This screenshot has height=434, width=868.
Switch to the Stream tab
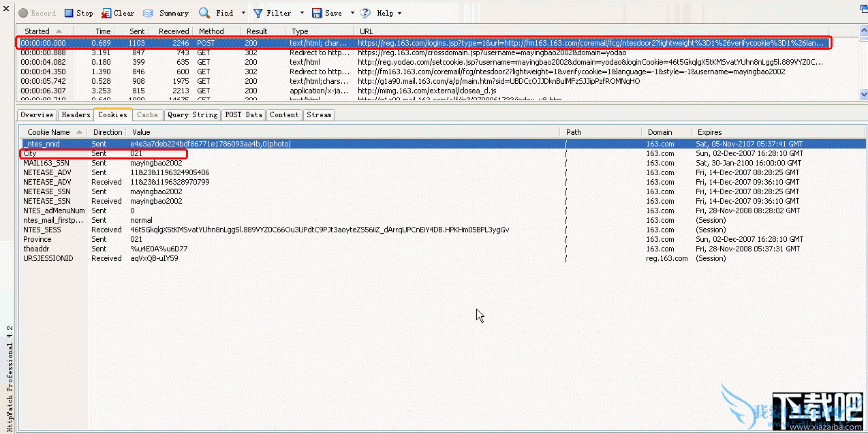click(x=319, y=114)
